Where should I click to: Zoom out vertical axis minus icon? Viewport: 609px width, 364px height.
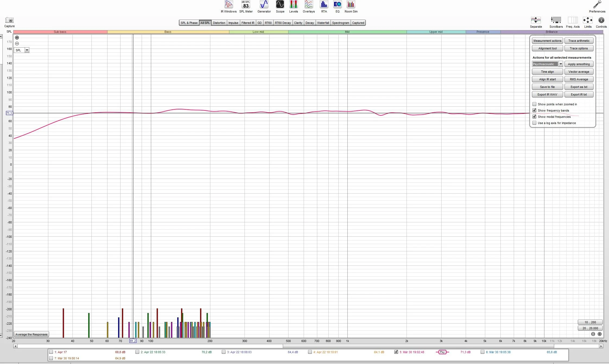coord(17,43)
